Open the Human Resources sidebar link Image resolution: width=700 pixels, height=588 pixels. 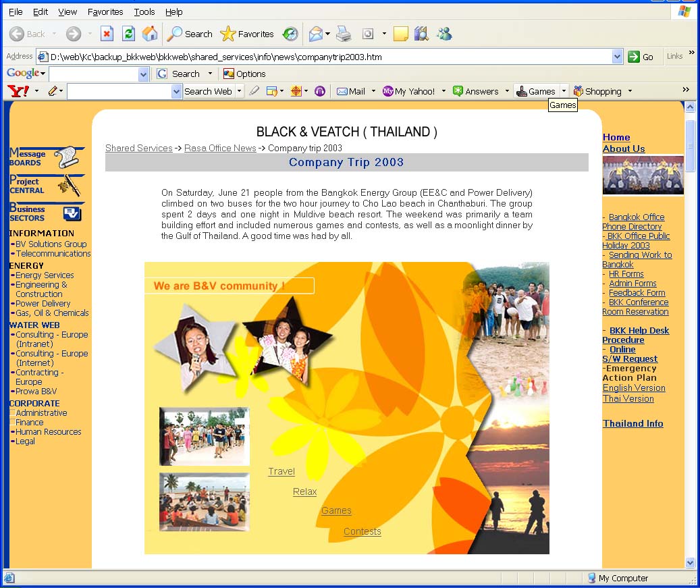(x=48, y=432)
